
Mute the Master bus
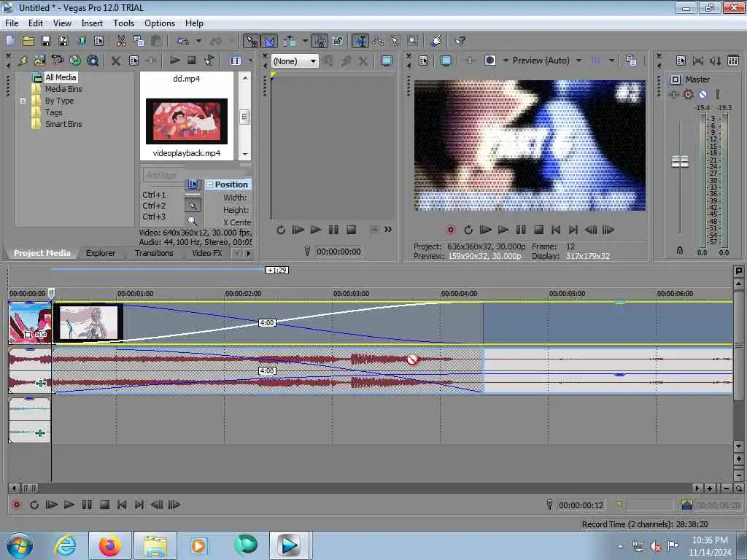pos(703,94)
